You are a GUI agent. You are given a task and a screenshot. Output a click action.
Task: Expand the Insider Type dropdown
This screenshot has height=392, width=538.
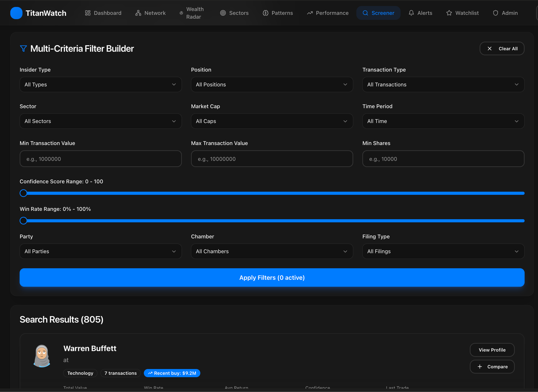(101, 84)
